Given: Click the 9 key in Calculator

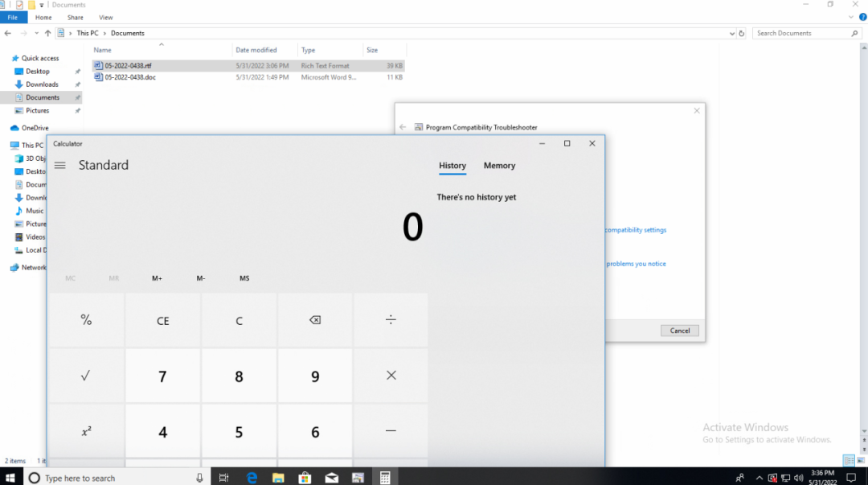Looking at the screenshot, I should pyautogui.click(x=315, y=376).
